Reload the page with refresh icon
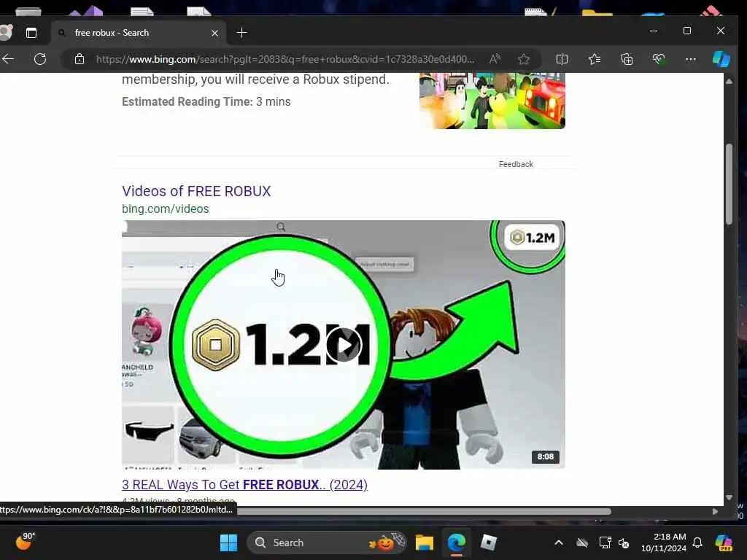The image size is (747, 560). click(x=41, y=59)
